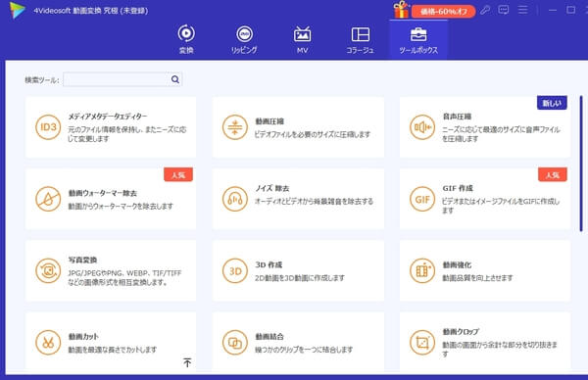This screenshot has height=380, width=588.
Task: Click the 音声圧縮 title text
Action: click(x=457, y=117)
